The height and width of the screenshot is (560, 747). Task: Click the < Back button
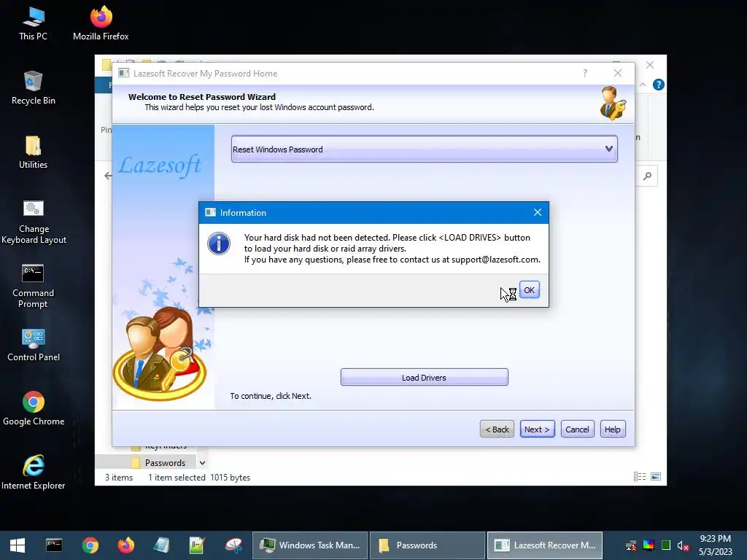(x=497, y=429)
